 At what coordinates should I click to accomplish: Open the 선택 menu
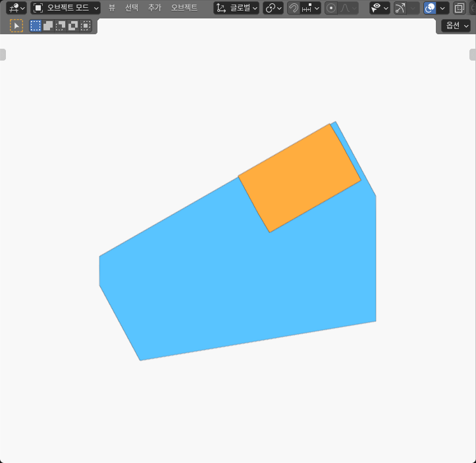(132, 8)
